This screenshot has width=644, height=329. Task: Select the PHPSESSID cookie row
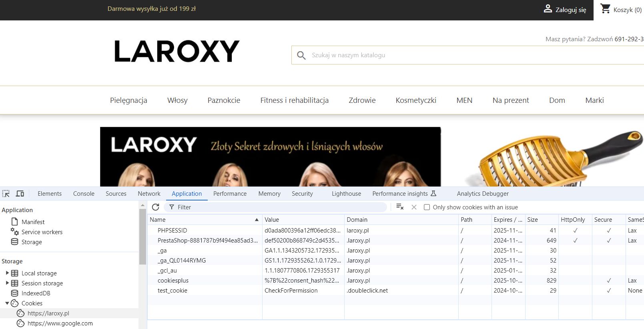172,231
